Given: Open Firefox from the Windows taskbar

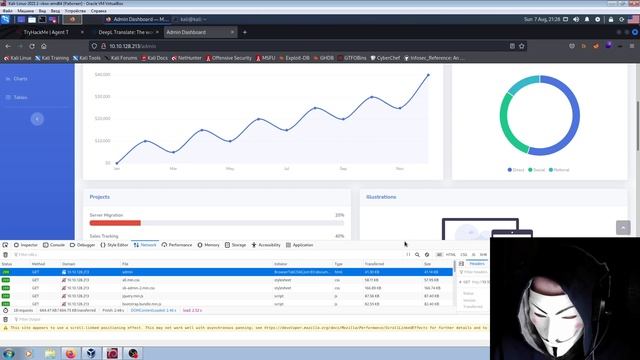Looking at the screenshot, I should click(70, 353).
